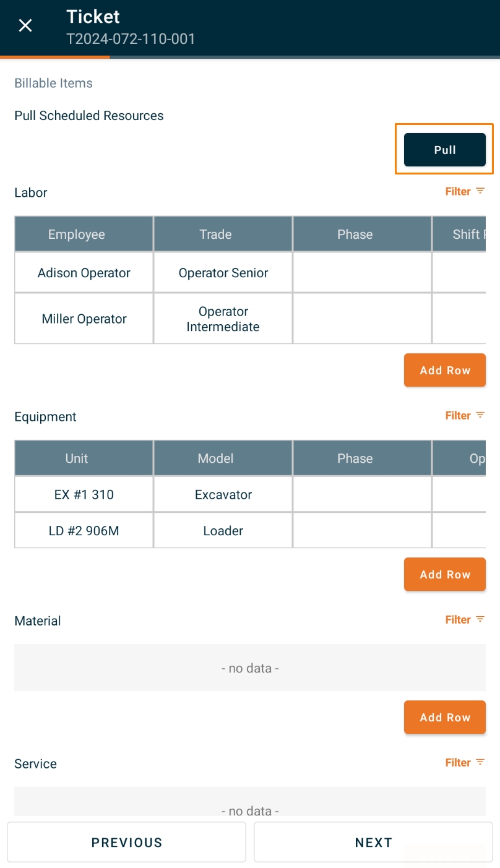Open the Material filter icon

coord(480,619)
